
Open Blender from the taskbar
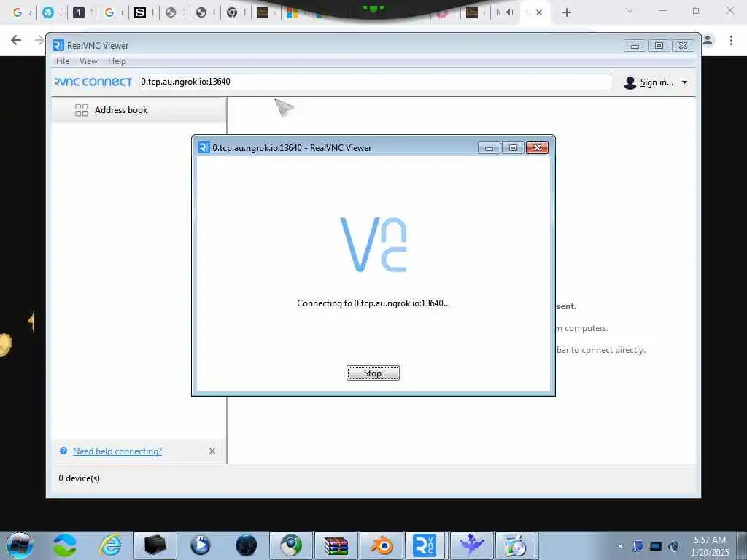pos(382,545)
